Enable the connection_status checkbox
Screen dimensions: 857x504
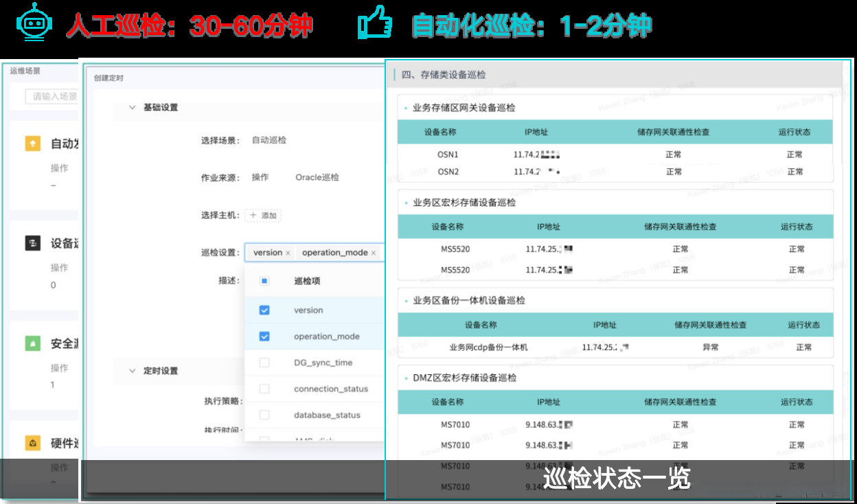[x=264, y=389]
